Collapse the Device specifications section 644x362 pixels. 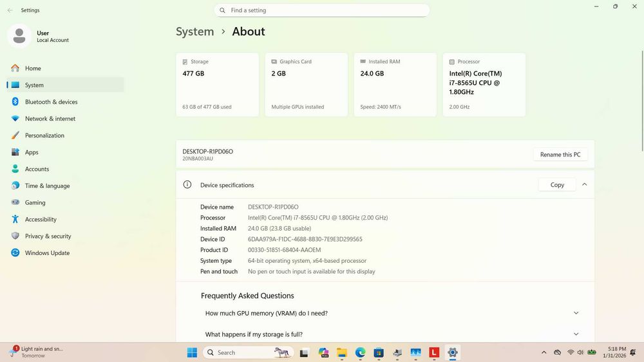[x=585, y=184]
